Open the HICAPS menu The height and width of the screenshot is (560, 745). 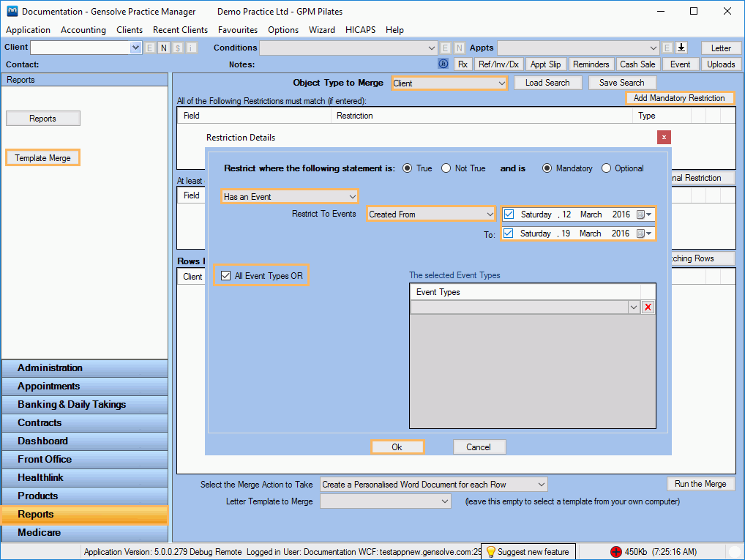click(x=360, y=30)
